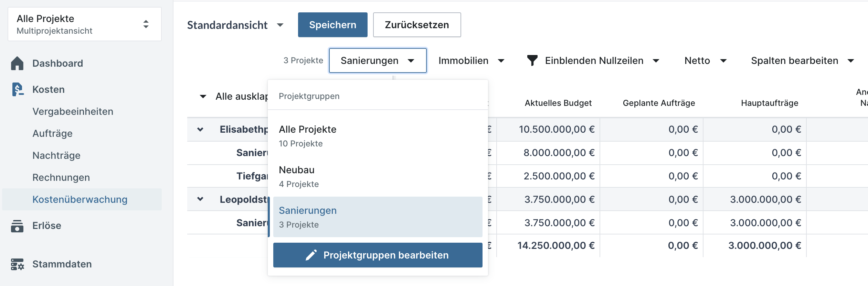Viewport: 868px width, 286px height.
Task: Open the Alle Projekte project switcher
Action: 85,24
